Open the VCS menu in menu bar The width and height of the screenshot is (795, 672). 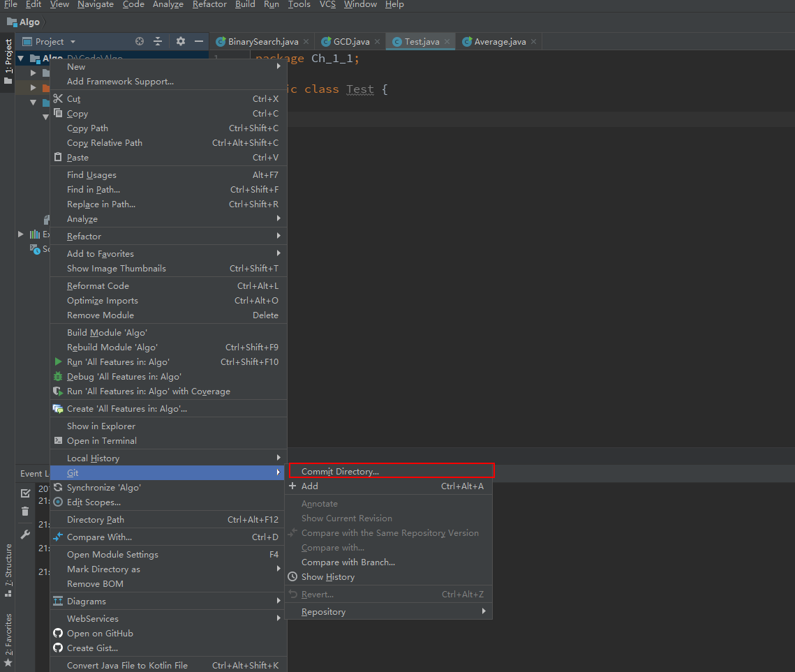pyautogui.click(x=327, y=4)
